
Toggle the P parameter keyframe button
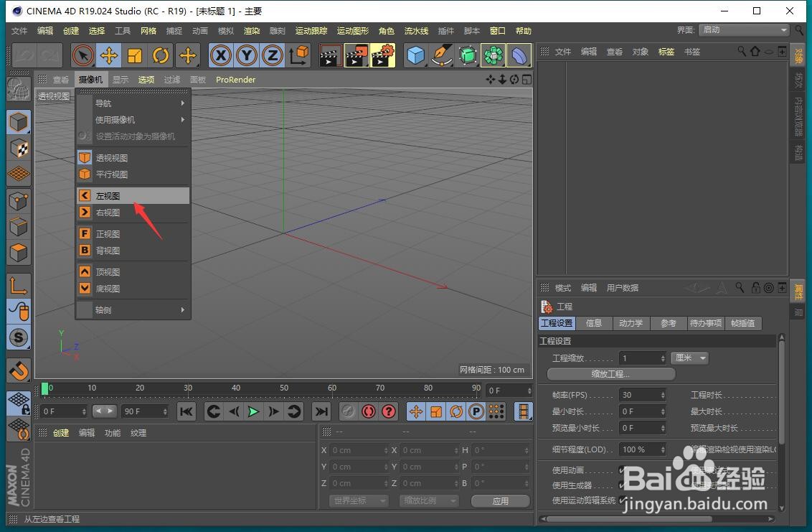click(x=476, y=411)
